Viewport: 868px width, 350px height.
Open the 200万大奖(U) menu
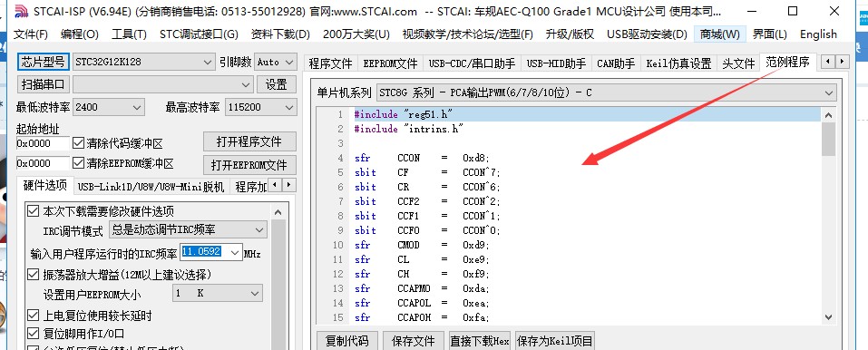[356, 34]
